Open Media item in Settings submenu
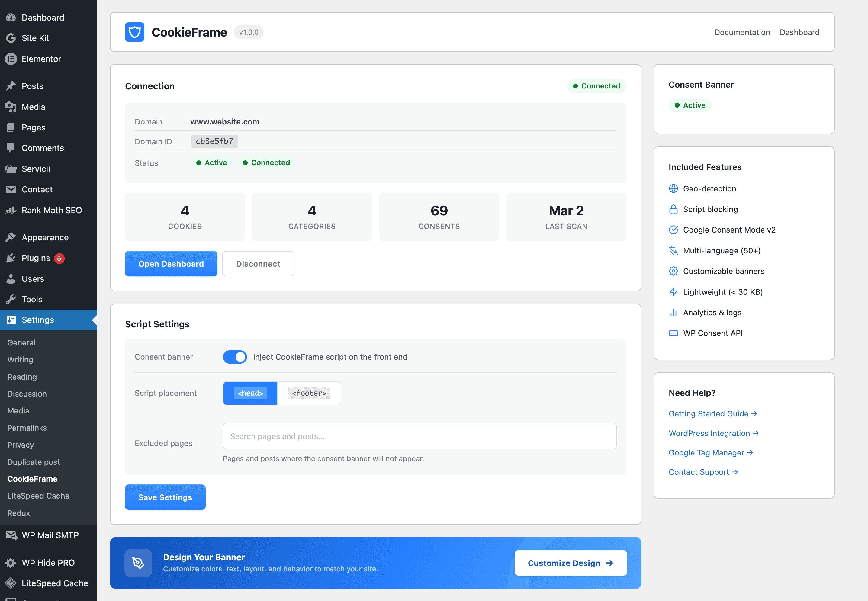Viewport: 868px width, 601px height. [x=18, y=410]
